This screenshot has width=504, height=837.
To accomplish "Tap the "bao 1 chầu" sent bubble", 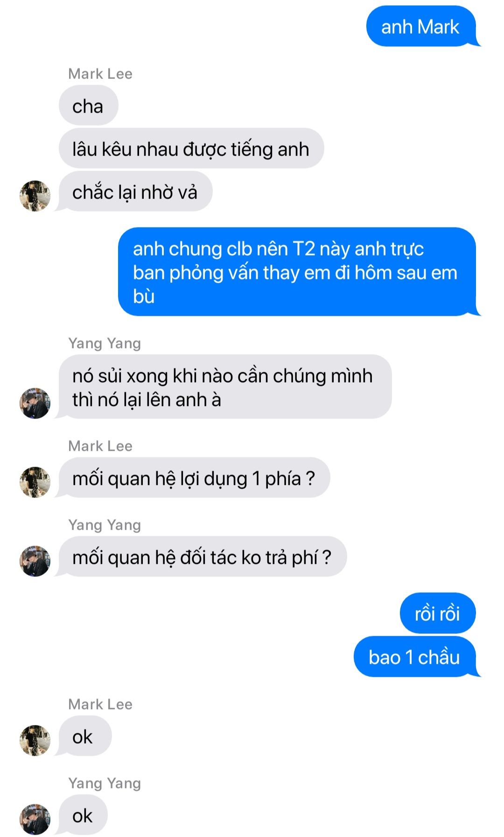I will 415,657.
